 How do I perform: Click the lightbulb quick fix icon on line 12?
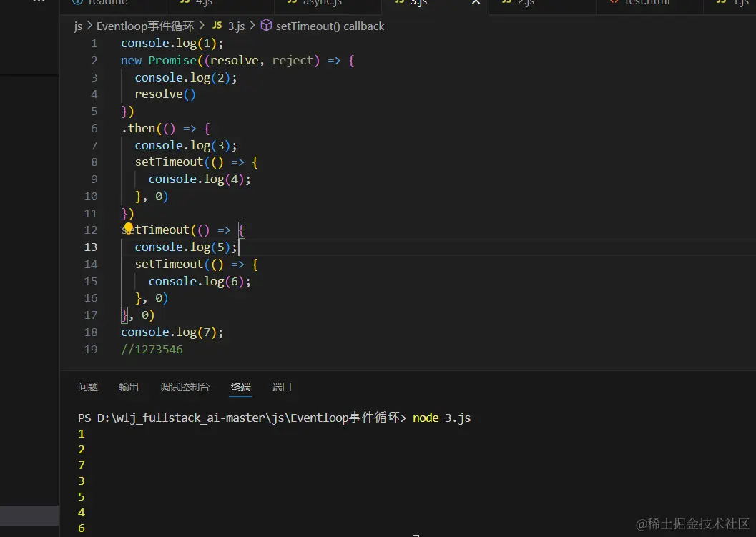coord(128,228)
